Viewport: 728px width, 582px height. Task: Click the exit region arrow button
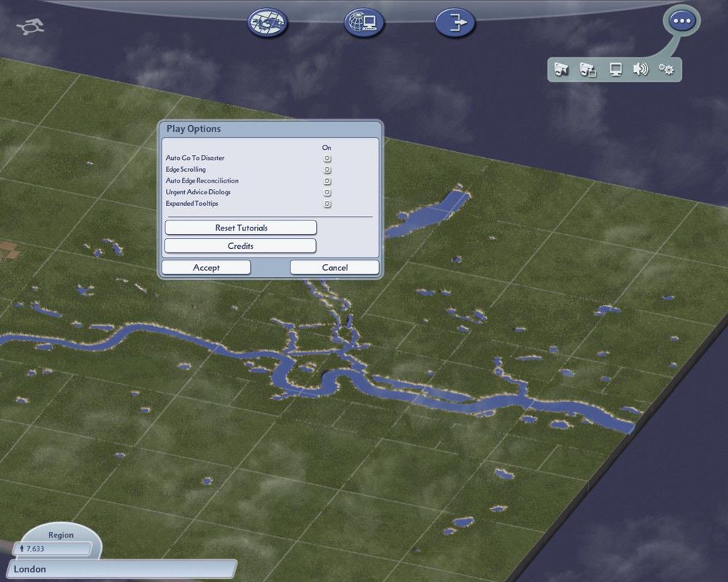point(455,23)
